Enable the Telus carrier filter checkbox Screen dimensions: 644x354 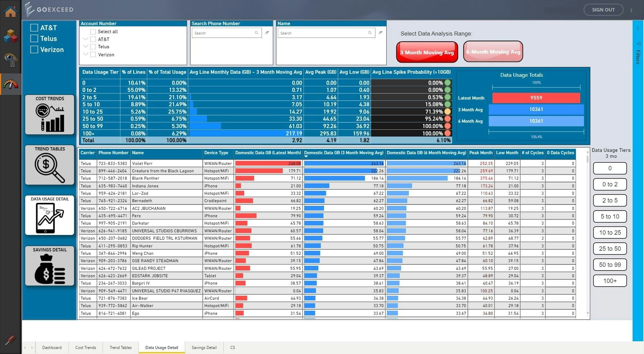[34, 39]
